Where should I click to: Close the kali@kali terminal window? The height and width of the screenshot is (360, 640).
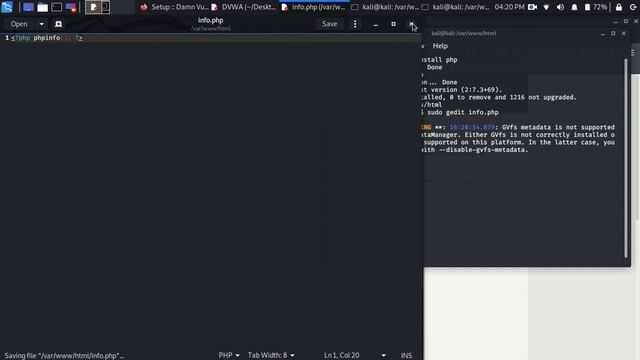tap(623, 33)
